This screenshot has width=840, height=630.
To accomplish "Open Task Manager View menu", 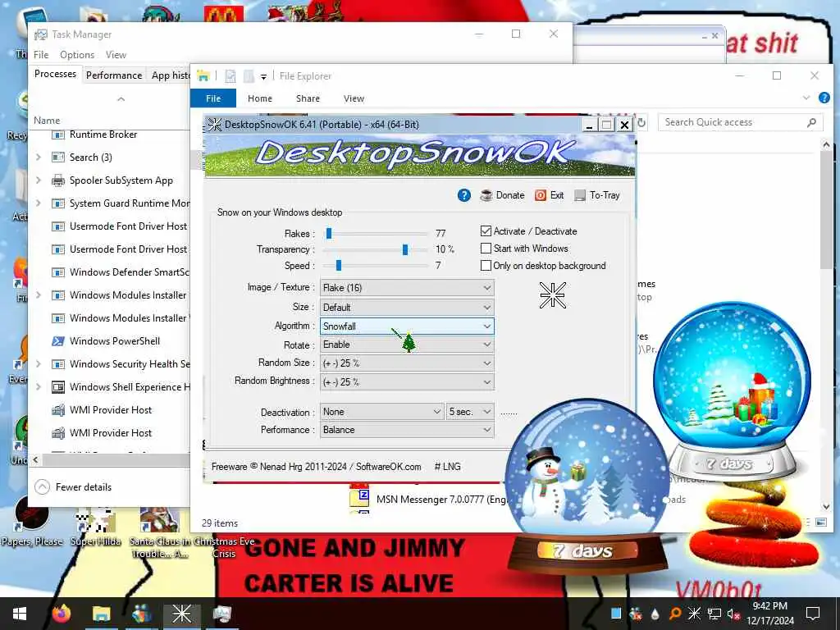I will [116, 55].
